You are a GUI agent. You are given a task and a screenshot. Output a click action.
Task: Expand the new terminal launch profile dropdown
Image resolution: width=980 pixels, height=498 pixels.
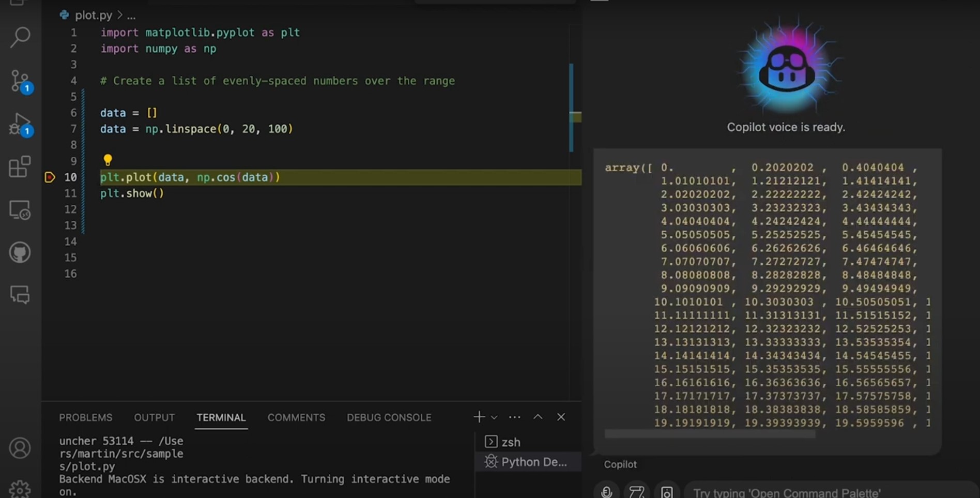click(494, 417)
